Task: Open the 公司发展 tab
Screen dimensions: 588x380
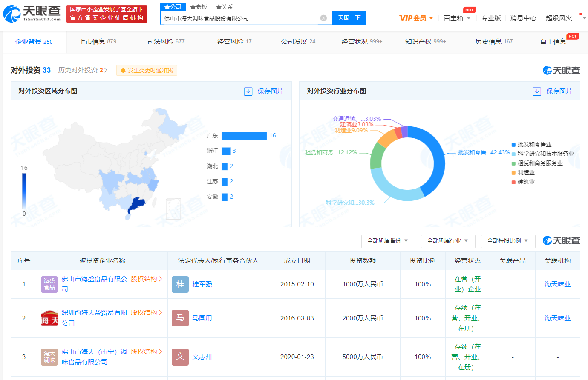Action: pos(298,42)
